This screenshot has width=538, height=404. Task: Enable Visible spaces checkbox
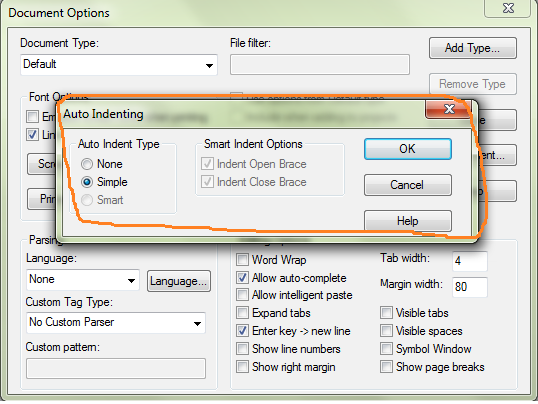click(386, 331)
